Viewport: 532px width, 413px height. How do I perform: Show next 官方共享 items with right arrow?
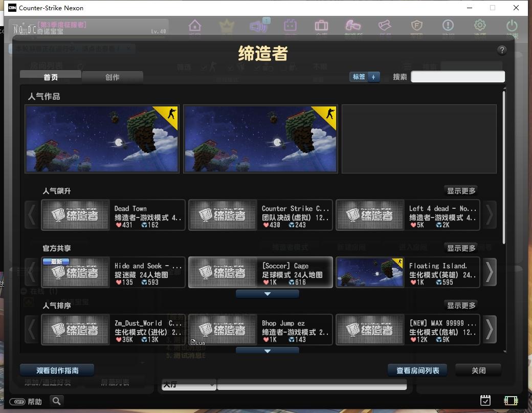pos(489,272)
